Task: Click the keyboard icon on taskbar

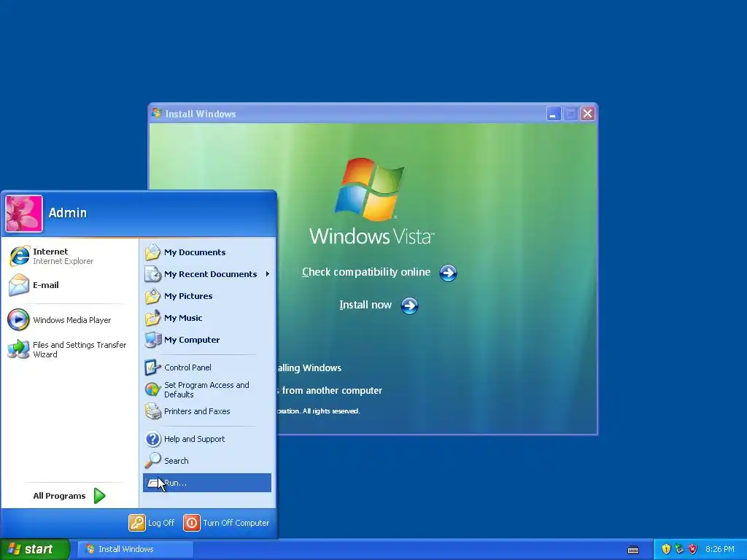Action: tap(633, 550)
